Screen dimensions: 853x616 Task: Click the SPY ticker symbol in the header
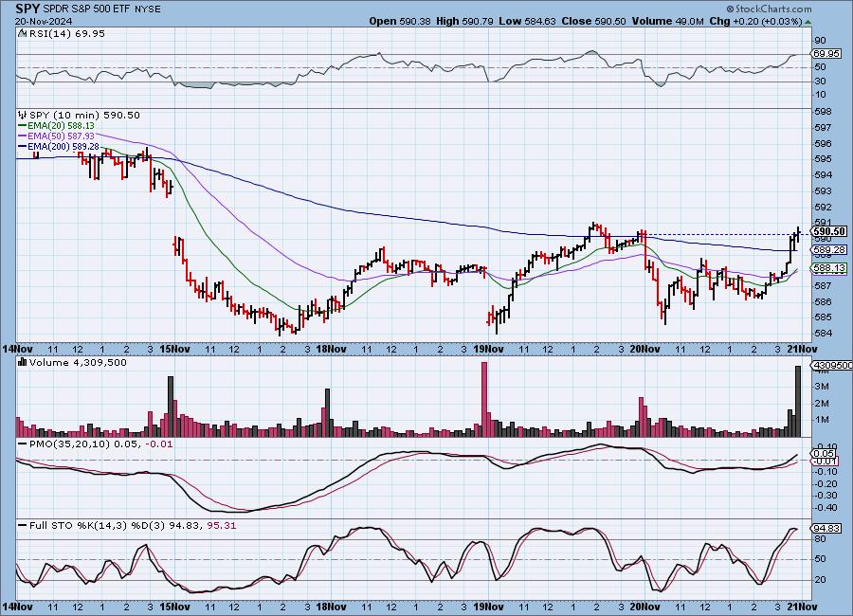click(x=27, y=9)
